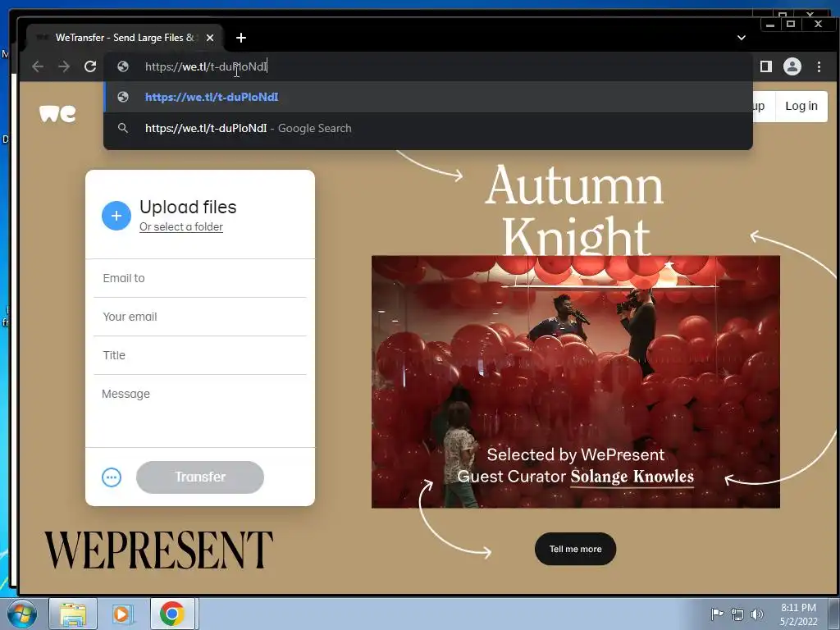Open Windows Explorer from the taskbar

click(x=73, y=614)
